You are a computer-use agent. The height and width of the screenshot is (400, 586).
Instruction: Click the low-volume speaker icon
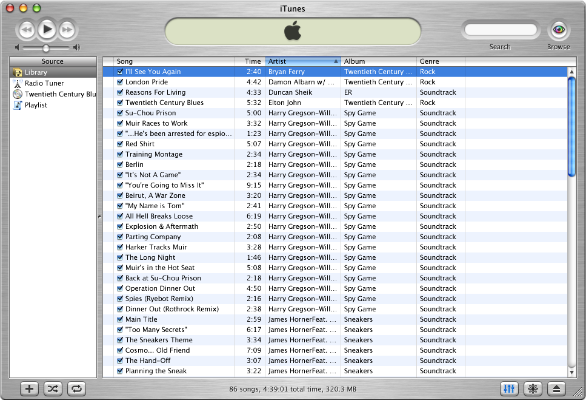(x=17, y=47)
